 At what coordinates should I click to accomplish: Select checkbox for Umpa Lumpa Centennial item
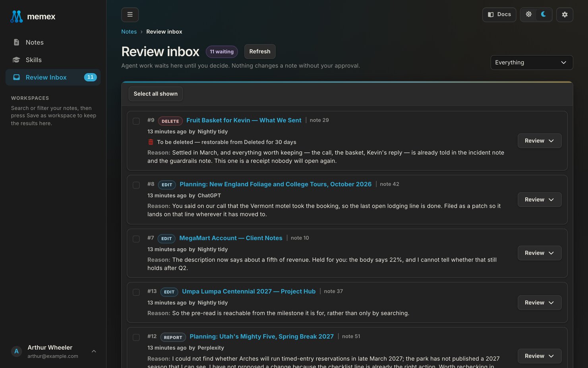coord(136,292)
